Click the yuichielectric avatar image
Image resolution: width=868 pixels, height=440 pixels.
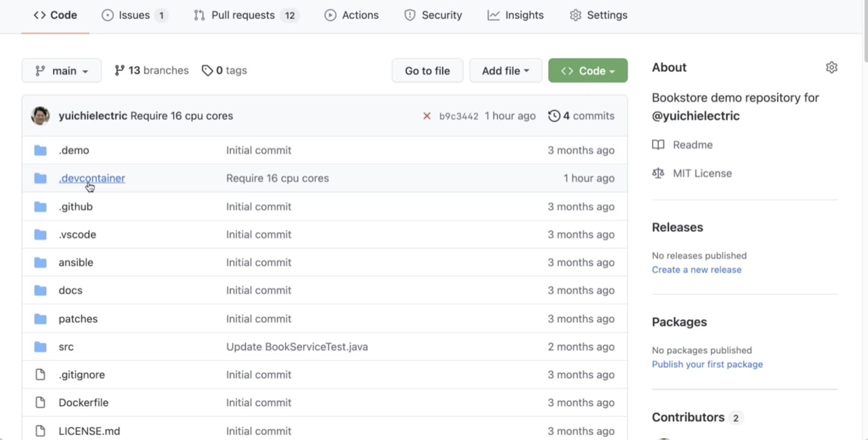pos(40,116)
